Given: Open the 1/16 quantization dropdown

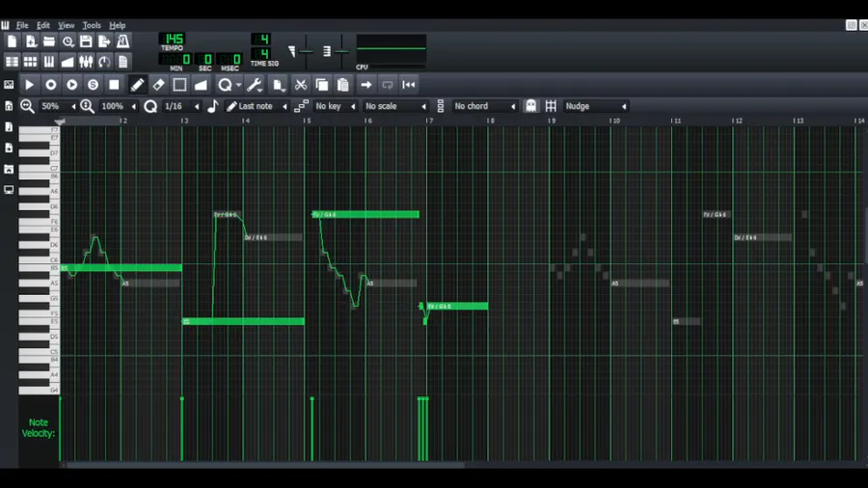Looking at the screenshot, I should click(181, 106).
